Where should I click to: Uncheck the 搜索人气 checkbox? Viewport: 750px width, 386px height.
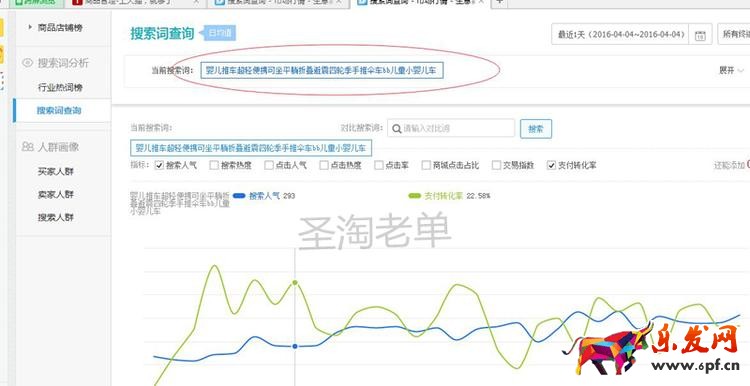pos(159,165)
